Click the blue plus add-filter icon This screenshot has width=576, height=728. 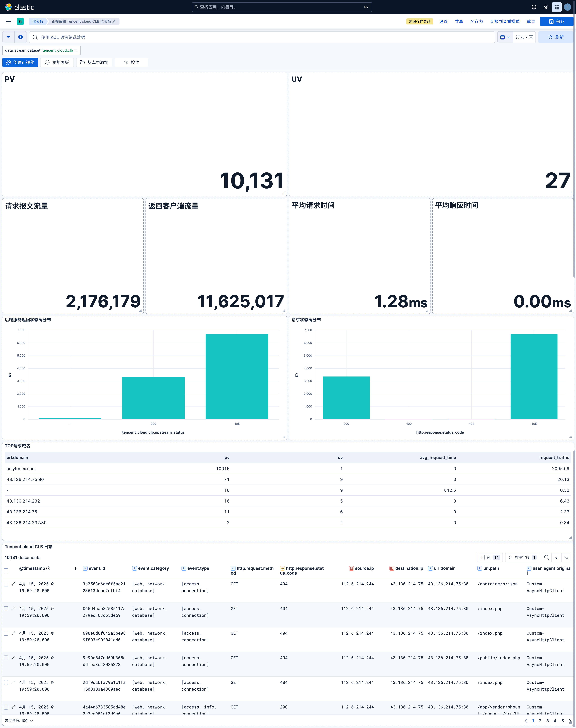click(x=21, y=37)
